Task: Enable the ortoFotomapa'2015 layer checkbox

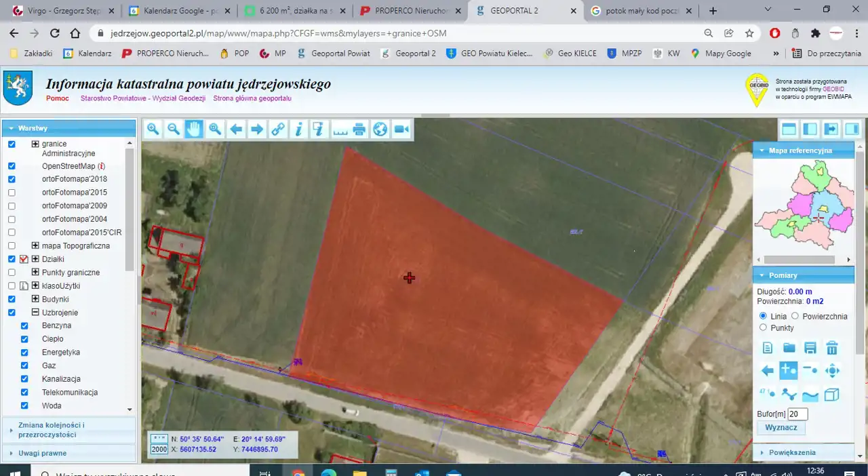Action: pyautogui.click(x=12, y=193)
